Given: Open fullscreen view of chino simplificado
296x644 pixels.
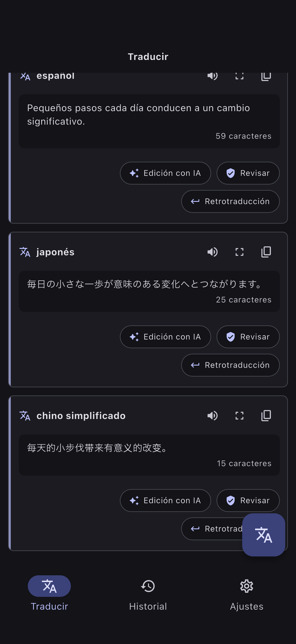Looking at the screenshot, I should (239, 416).
